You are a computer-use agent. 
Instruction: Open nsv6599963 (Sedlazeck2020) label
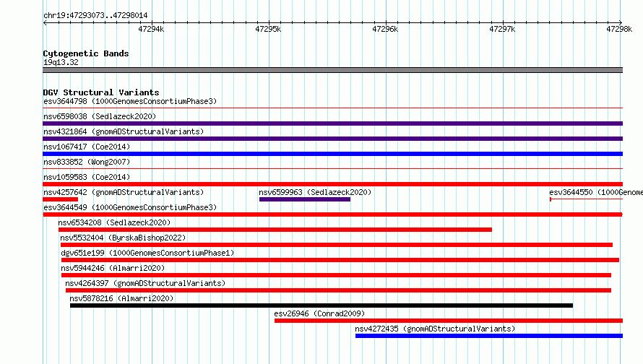[315, 192]
